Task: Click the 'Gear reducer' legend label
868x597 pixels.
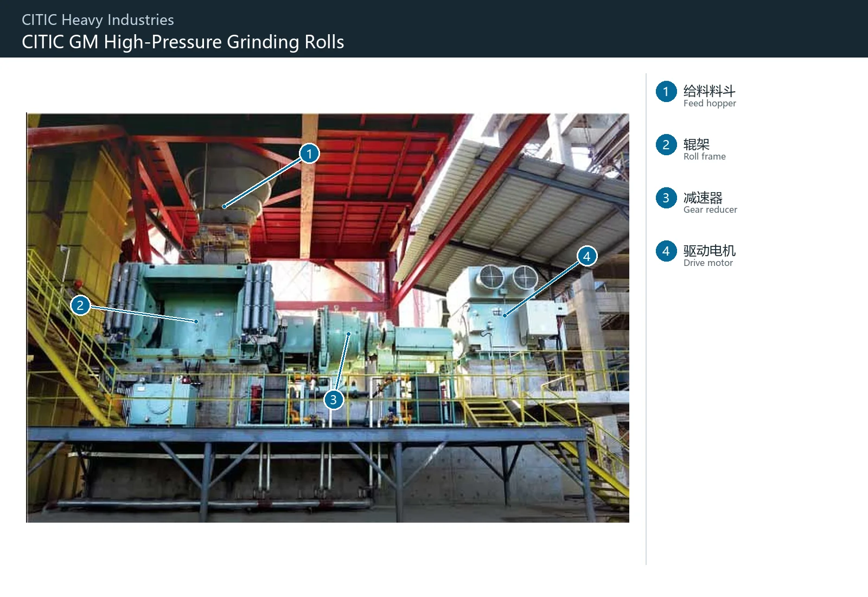Action: coord(710,209)
